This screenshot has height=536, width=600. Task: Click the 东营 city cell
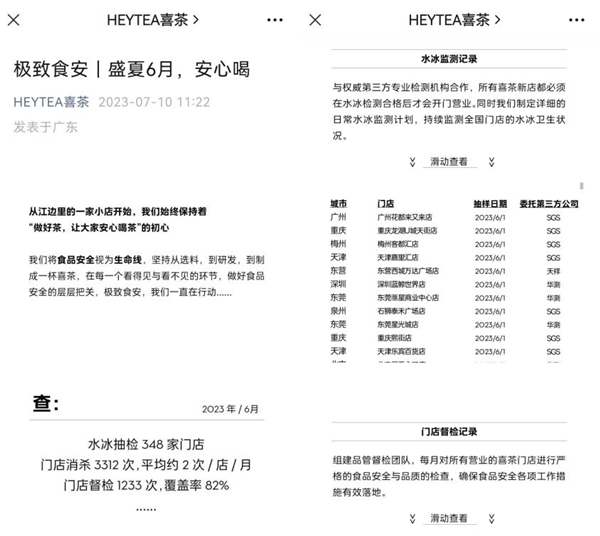[x=338, y=270]
